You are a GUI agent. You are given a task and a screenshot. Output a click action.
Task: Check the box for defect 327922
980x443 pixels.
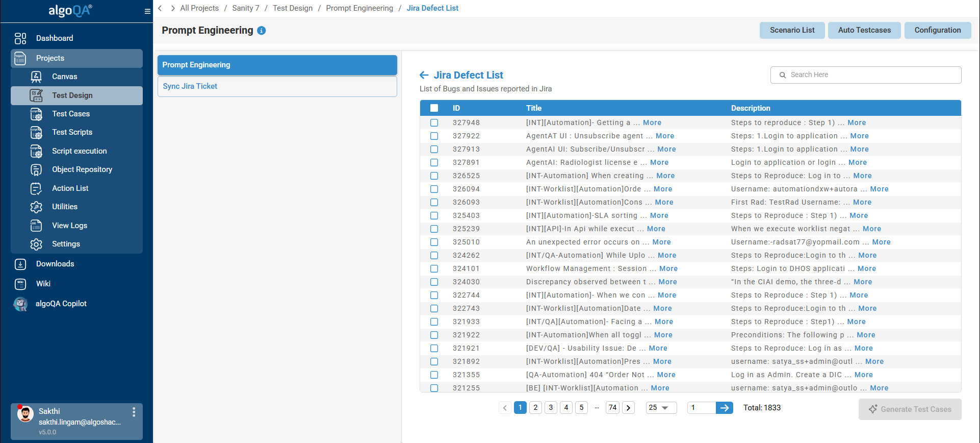tap(434, 136)
